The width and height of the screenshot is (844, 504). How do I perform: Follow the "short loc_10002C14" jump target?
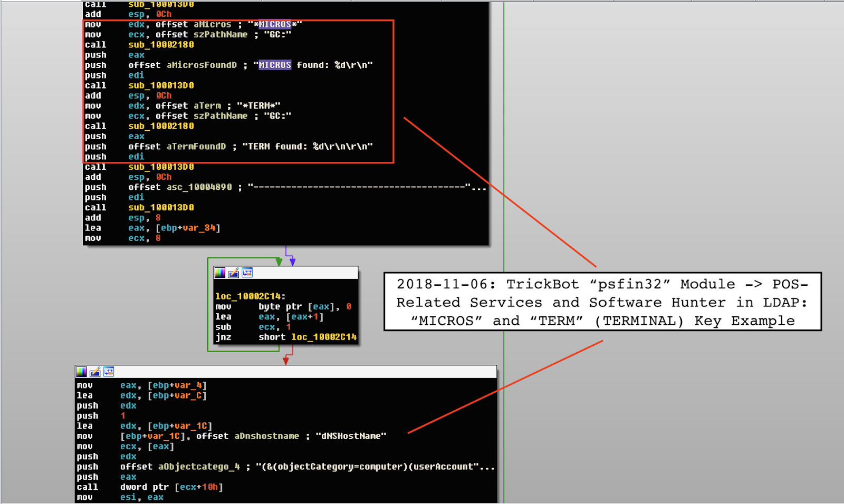(308, 337)
